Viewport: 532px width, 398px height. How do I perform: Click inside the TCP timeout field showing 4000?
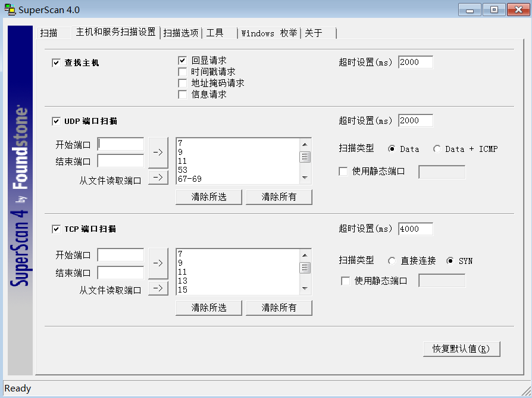click(x=415, y=229)
